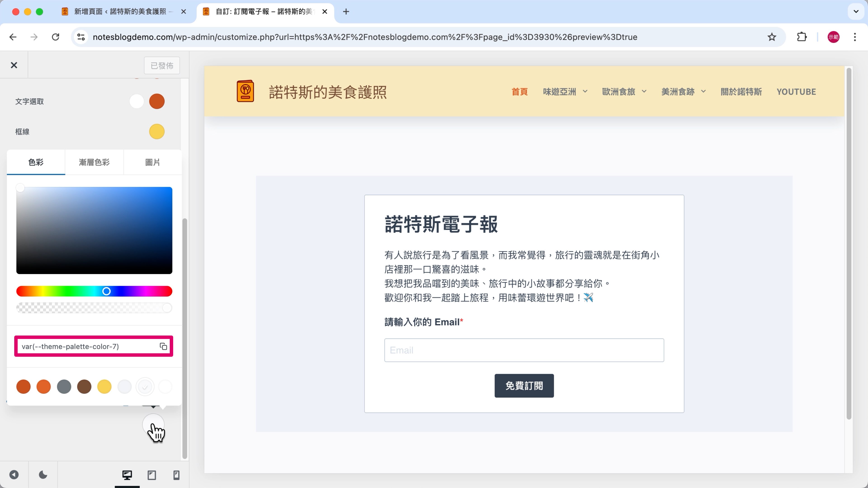Screen dimensions: 868x488
Task: Open browser extensions puzzle icon
Action: [802, 37]
